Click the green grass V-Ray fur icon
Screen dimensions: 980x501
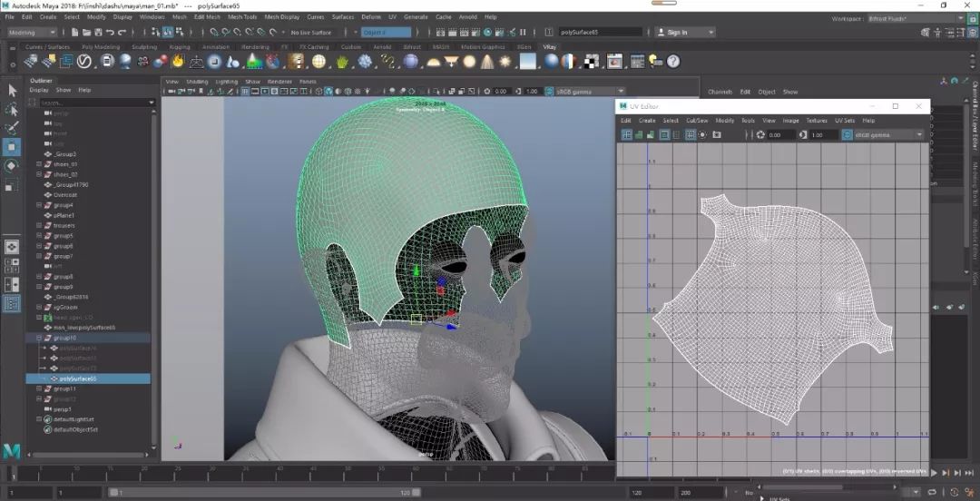pyautogui.click(x=342, y=62)
